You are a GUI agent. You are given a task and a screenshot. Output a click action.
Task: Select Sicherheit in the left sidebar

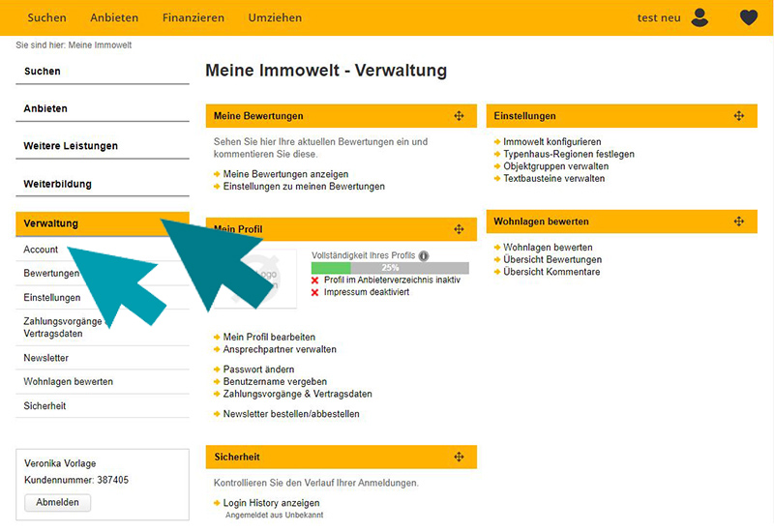(x=45, y=406)
